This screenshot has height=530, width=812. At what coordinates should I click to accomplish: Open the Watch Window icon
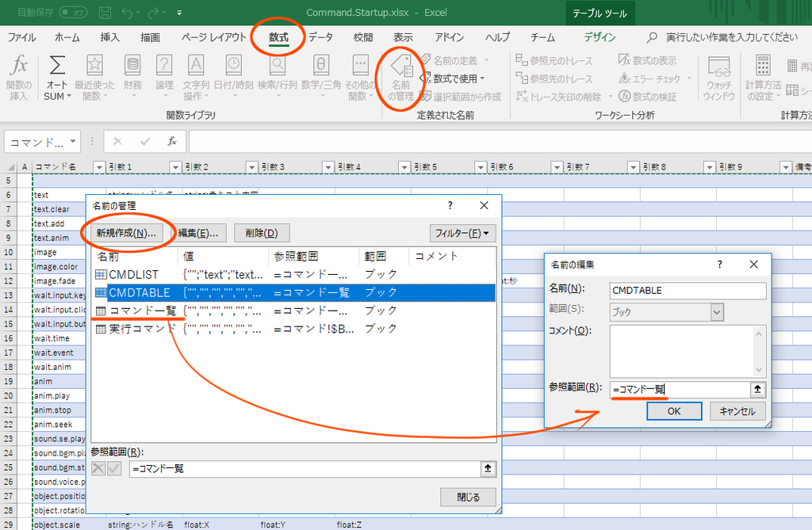pyautogui.click(x=718, y=67)
